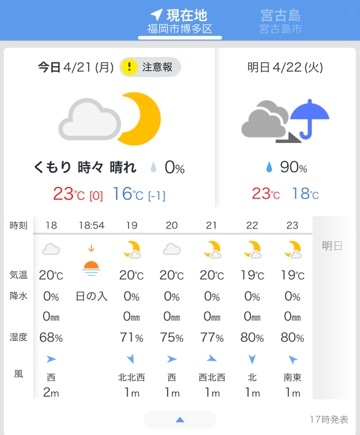Click the yellow exclamation warning icon
This screenshot has width=360, height=435.
pyautogui.click(x=129, y=67)
